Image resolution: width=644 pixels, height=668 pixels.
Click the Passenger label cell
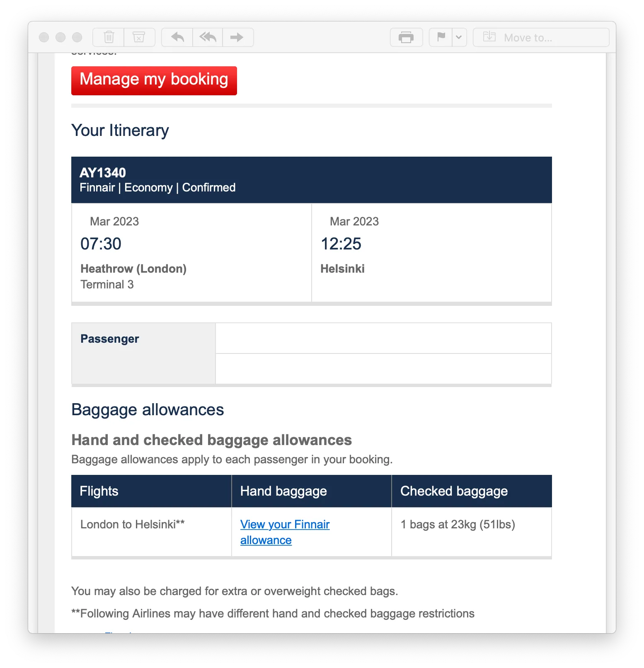coord(143,353)
